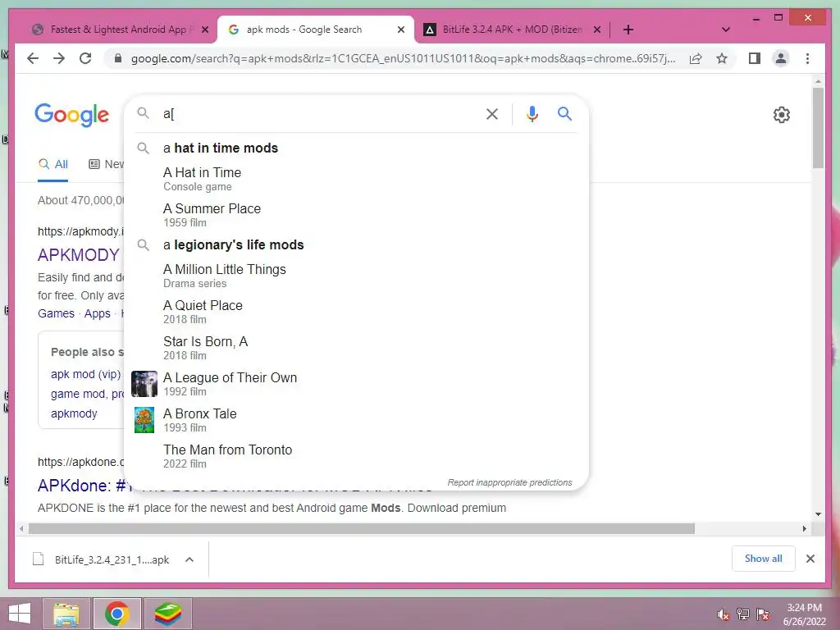Click the vertical scrollbar down arrow
The width and height of the screenshot is (840, 630).
(818, 514)
